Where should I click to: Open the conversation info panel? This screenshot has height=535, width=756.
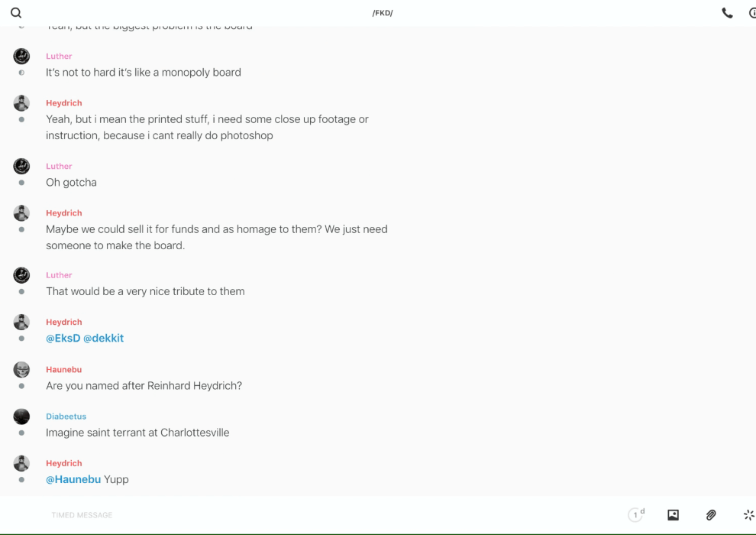click(x=752, y=13)
